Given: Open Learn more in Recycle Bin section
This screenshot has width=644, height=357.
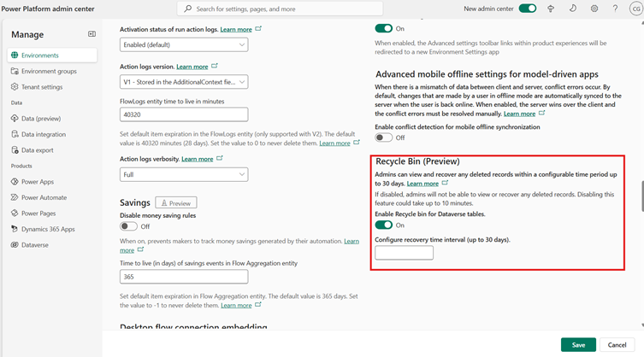Looking at the screenshot, I should tap(422, 184).
